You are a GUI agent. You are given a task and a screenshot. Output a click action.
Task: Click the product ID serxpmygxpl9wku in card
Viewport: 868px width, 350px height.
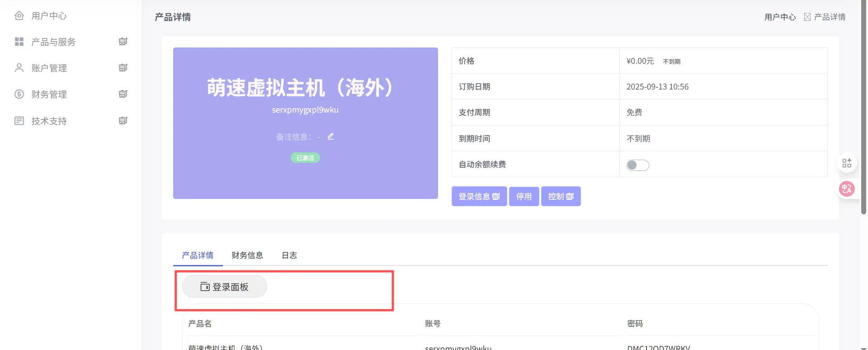tap(305, 110)
